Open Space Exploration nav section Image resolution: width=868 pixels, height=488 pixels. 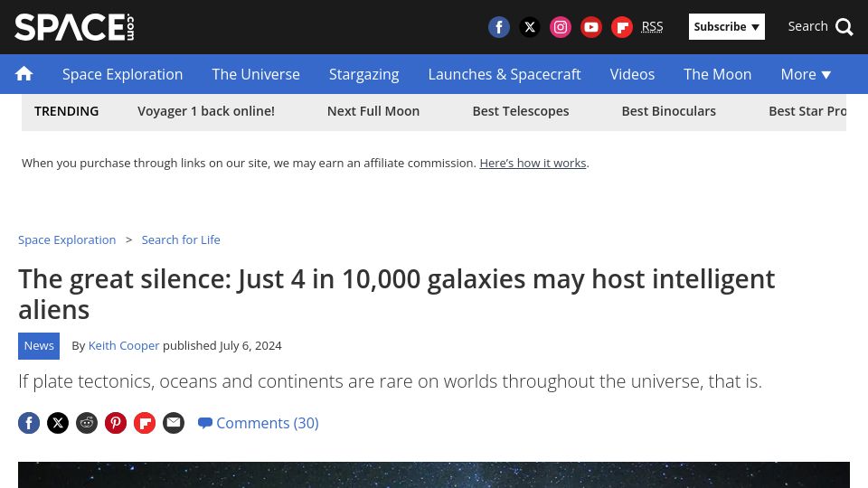[122, 74]
